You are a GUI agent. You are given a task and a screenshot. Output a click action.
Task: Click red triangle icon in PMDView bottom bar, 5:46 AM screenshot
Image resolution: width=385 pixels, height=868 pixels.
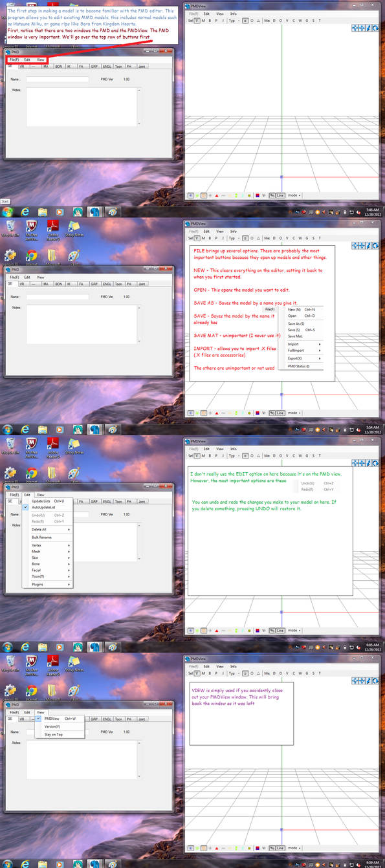point(217,195)
